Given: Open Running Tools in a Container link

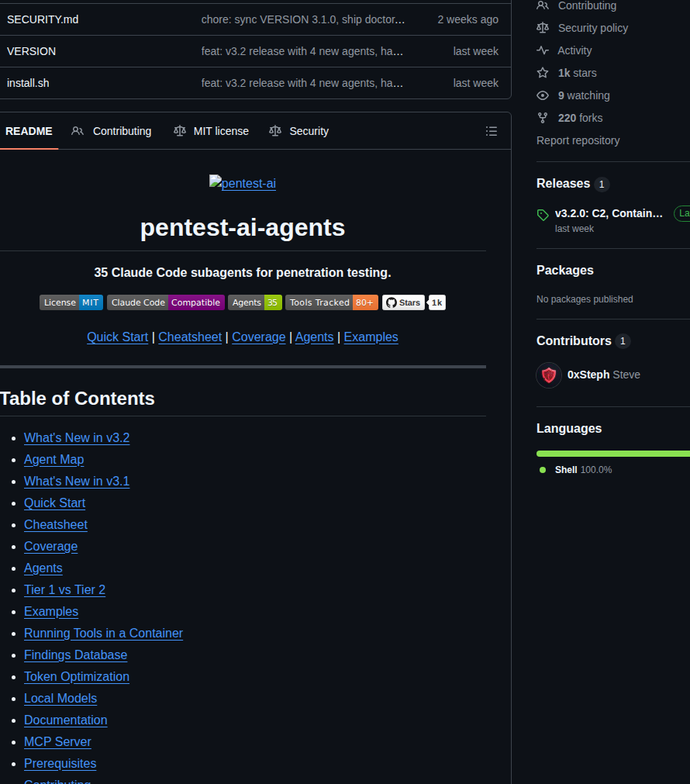Looking at the screenshot, I should click(104, 634).
